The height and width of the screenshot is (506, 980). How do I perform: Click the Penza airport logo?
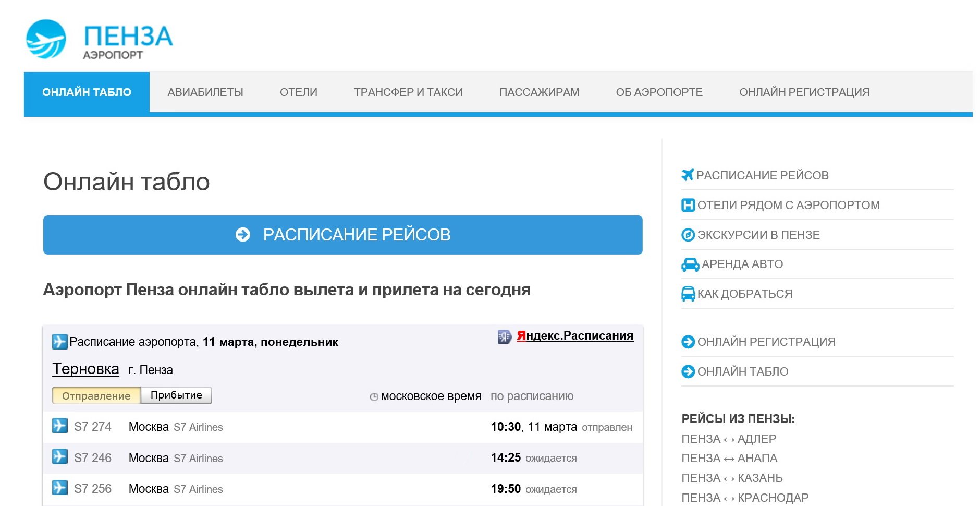click(99, 40)
